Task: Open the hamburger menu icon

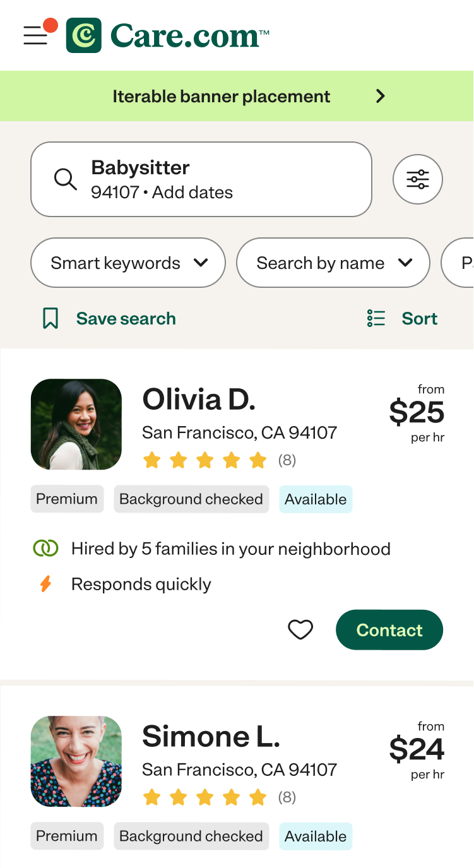Action: pyautogui.click(x=36, y=36)
